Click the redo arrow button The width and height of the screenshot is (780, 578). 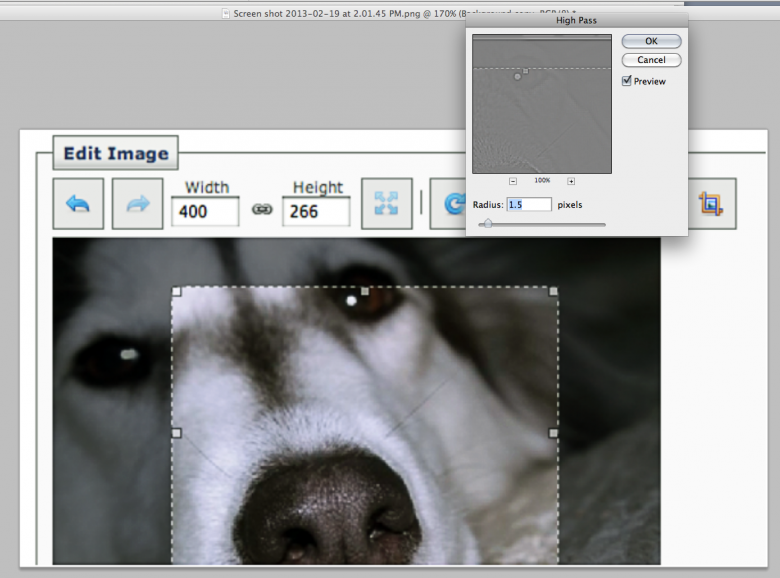pyautogui.click(x=137, y=204)
